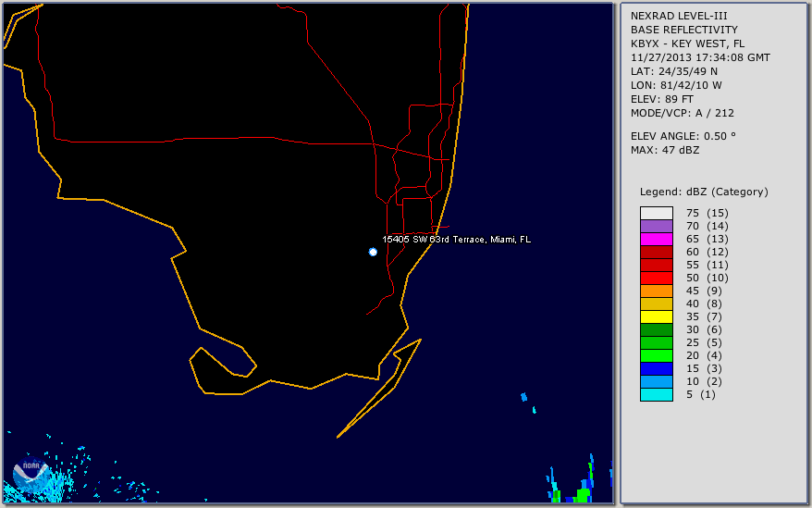The height and width of the screenshot is (508, 812).
Task: Click the white location marker dot
Action: click(x=373, y=252)
